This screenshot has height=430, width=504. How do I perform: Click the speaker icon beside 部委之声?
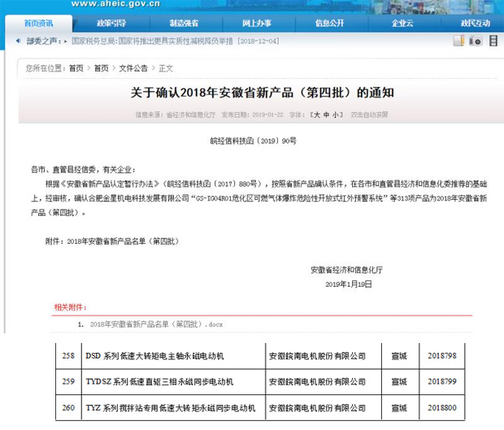(17, 39)
